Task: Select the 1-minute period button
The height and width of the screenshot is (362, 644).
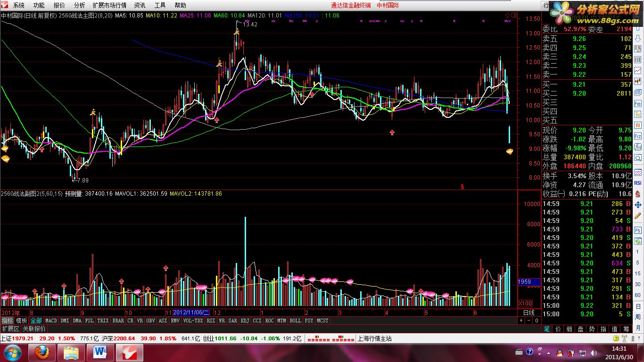Action: pyautogui.click(x=637, y=252)
